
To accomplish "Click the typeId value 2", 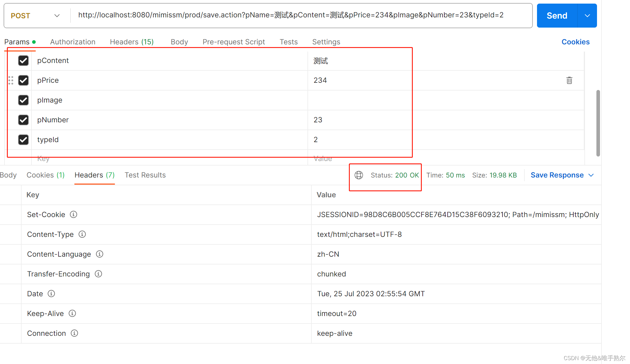I will 316,140.
